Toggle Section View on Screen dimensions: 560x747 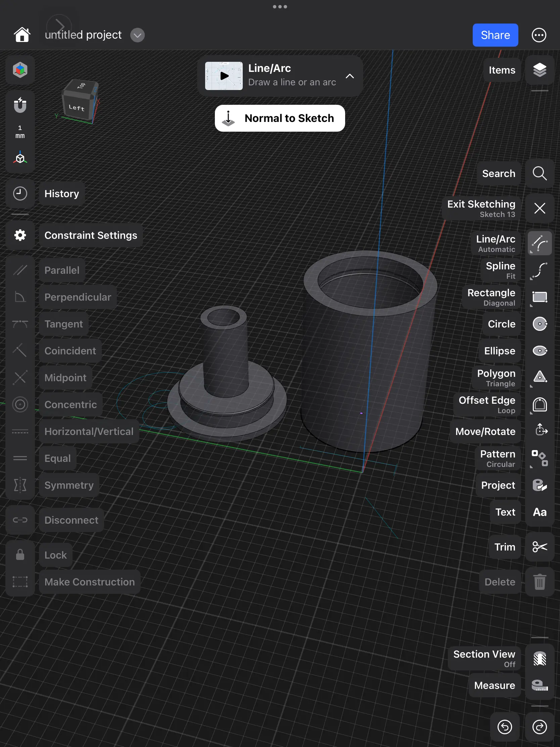pyautogui.click(x=540, y=659)
